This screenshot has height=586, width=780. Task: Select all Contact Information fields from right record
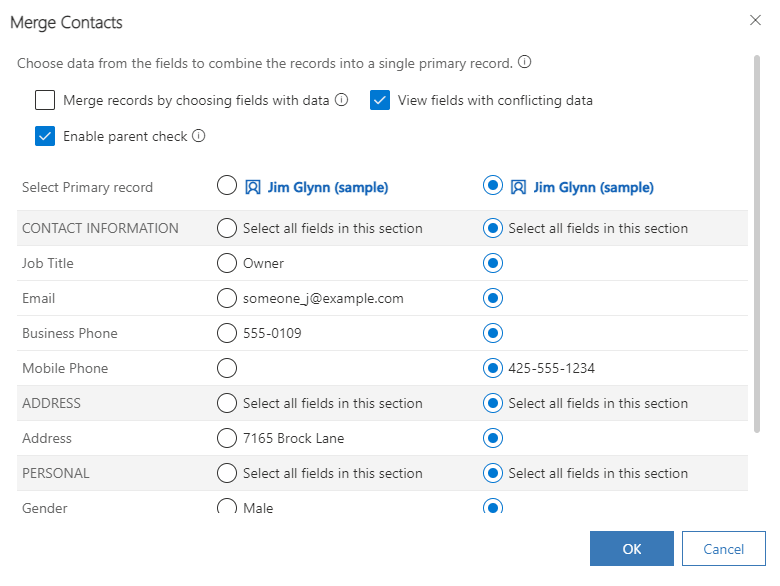click(x=492, y=228)
